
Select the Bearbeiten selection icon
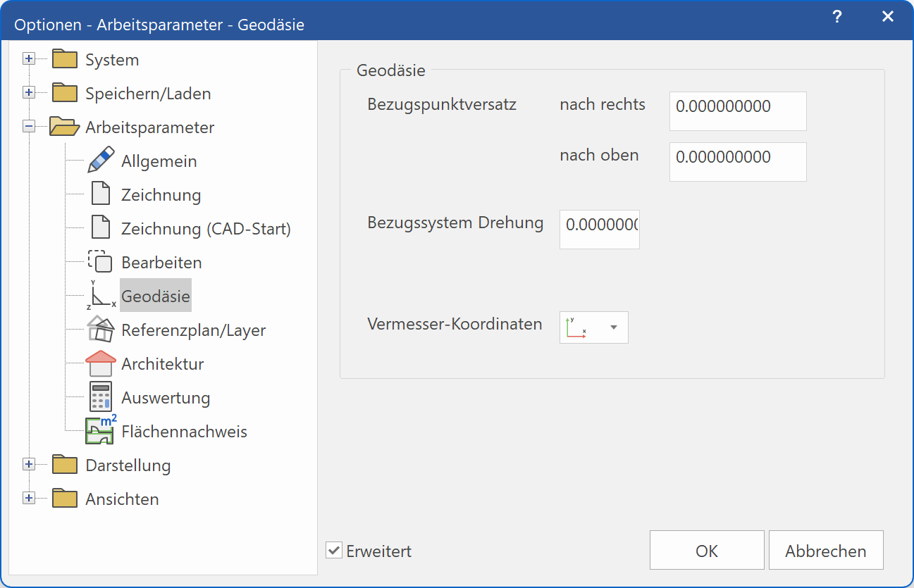(101, 261)
